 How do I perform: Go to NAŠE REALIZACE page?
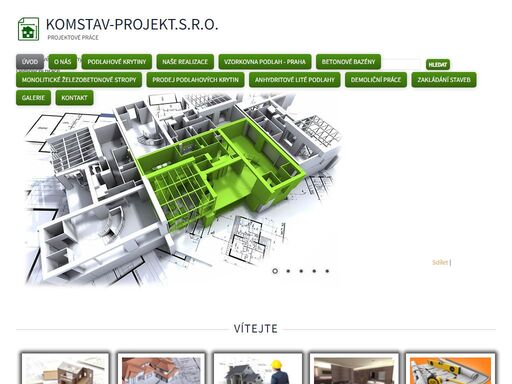click(185, 62)
